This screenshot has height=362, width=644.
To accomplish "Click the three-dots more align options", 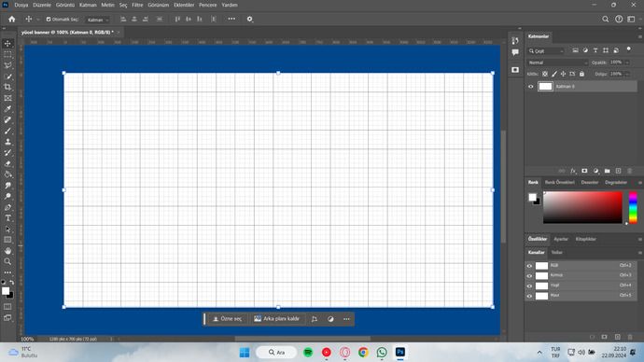I will tap(231, 19).
